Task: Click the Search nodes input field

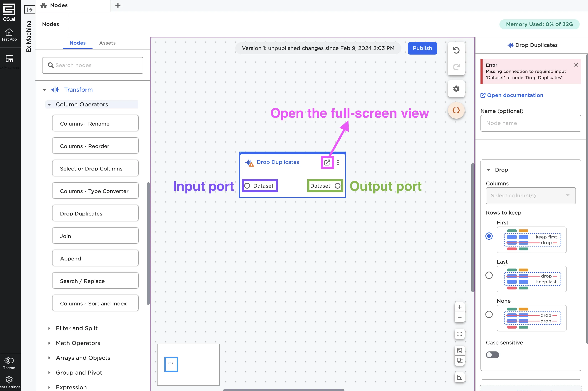Action: pyautogui.click(x=93, y=65)
